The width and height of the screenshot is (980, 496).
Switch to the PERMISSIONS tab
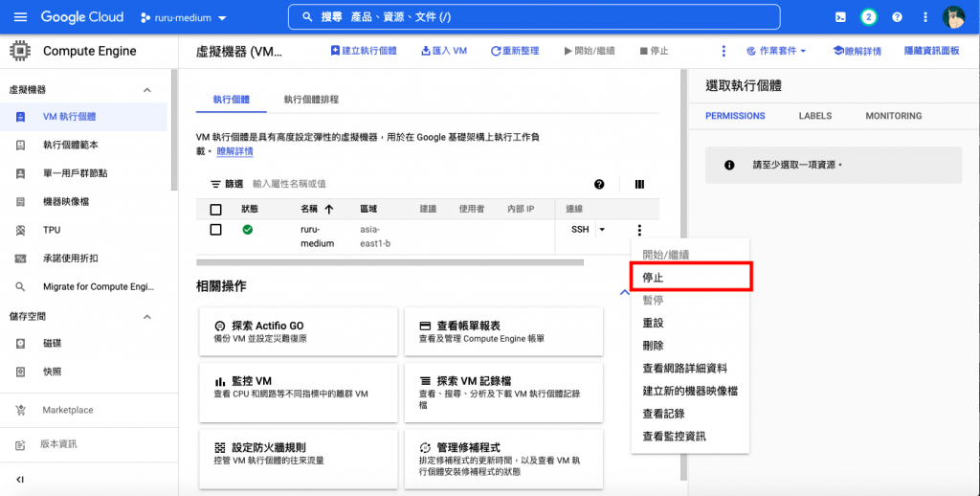[x=735, y=116]
